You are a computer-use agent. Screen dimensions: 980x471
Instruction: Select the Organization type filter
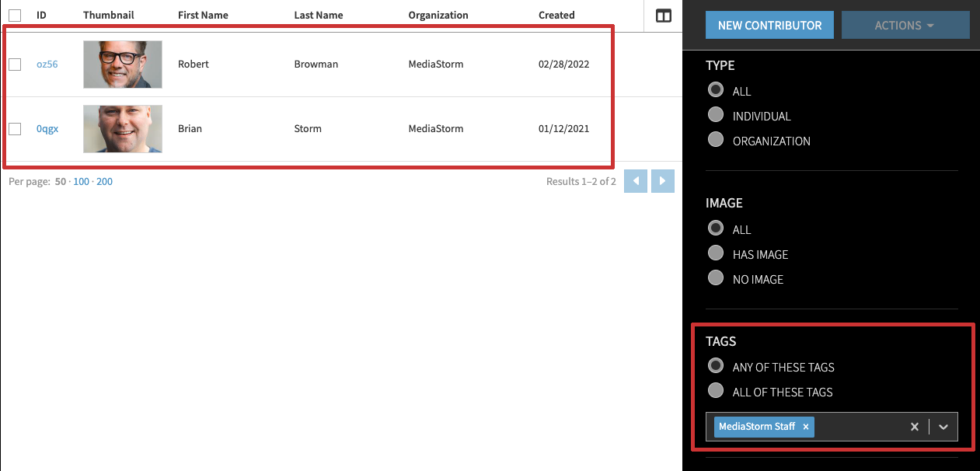pyautogui.click(x=716, y=141)
